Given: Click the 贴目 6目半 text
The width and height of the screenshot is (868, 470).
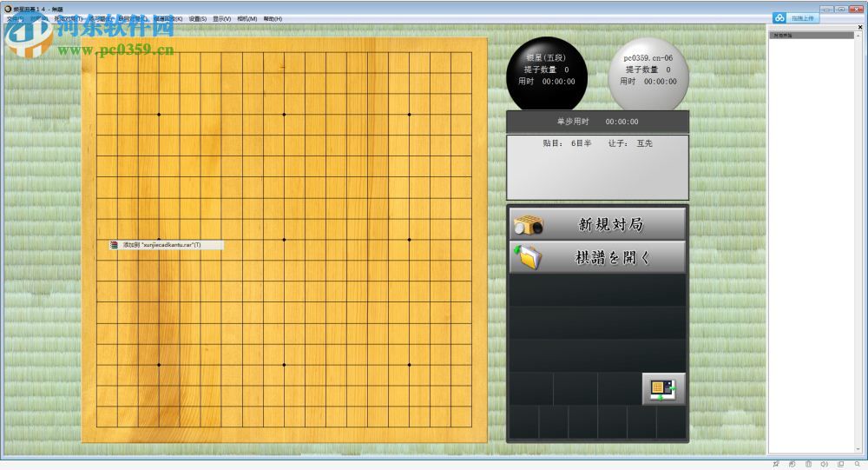Looking at the screenshot, I should coord(567,143).
